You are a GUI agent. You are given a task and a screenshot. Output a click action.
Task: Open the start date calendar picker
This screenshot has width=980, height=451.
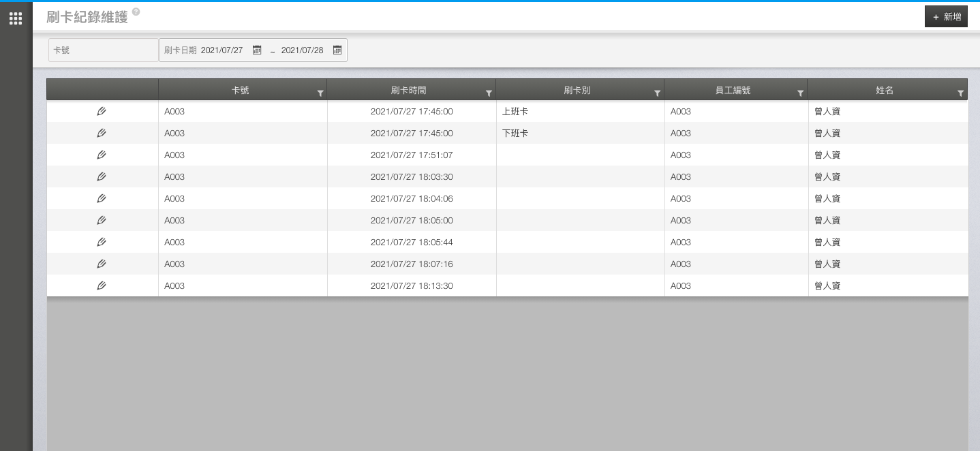(x=257, y=50)
